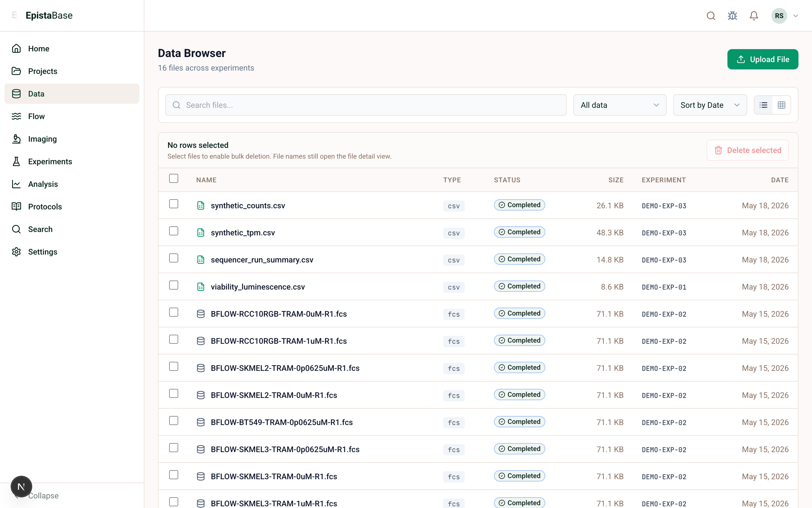This screenshot has height=508, width=812.
Task: Click database icon beside BFLOW-SKMEL2-TRAM-0p0625uM-R1.fcs
Action: click(201, 368)
